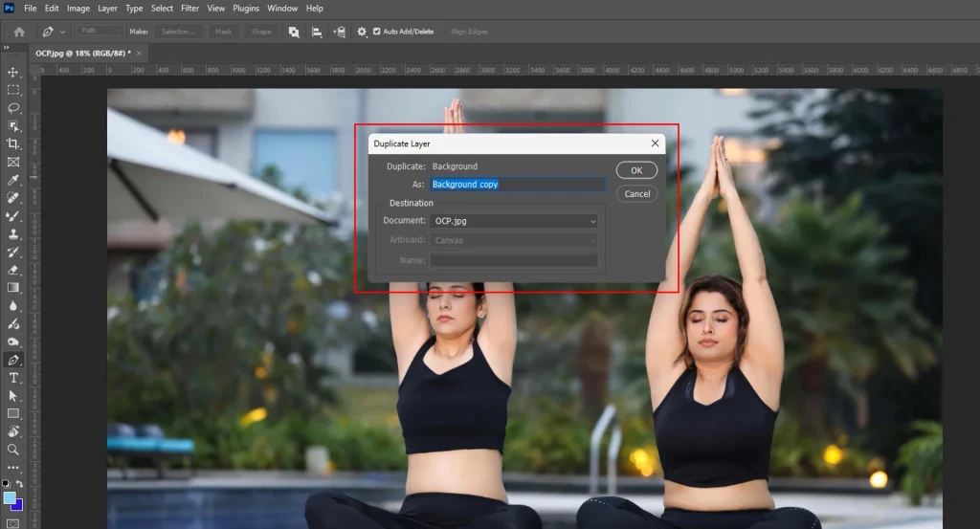Expand the toolbar with double-arrow

point(7,48)
